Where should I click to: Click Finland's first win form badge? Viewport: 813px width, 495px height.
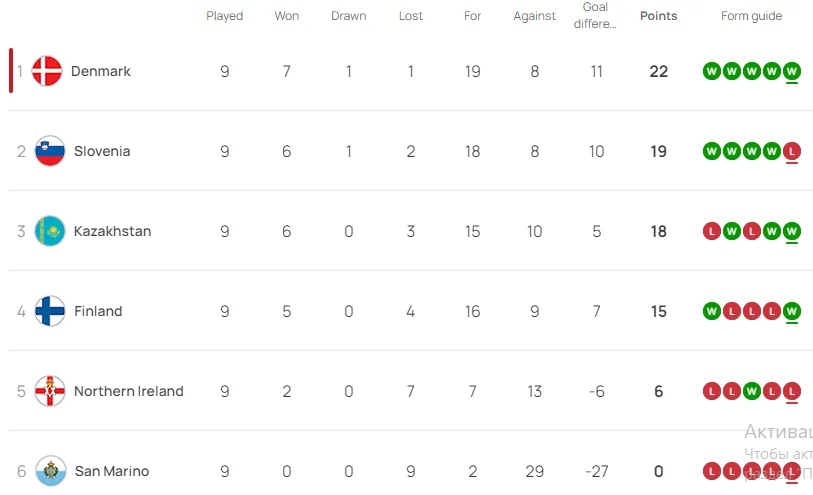pyautogui.click(x=711, y=312)
